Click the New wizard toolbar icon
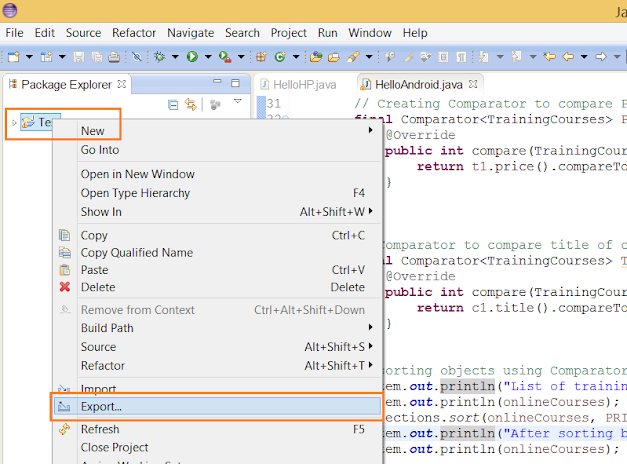Screen dimensions: 627x464 (x=14, y=57)
